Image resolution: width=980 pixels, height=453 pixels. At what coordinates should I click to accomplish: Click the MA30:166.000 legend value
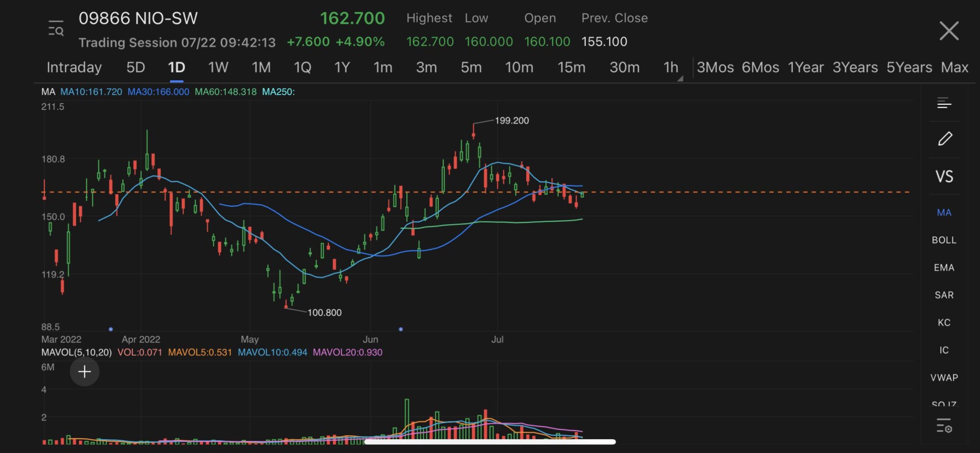pyautogui.click(x=158, y=92)
